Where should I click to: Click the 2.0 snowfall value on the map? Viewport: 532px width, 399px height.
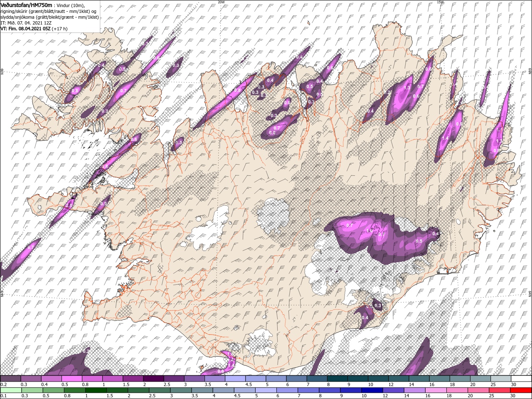tap(69, 205)
